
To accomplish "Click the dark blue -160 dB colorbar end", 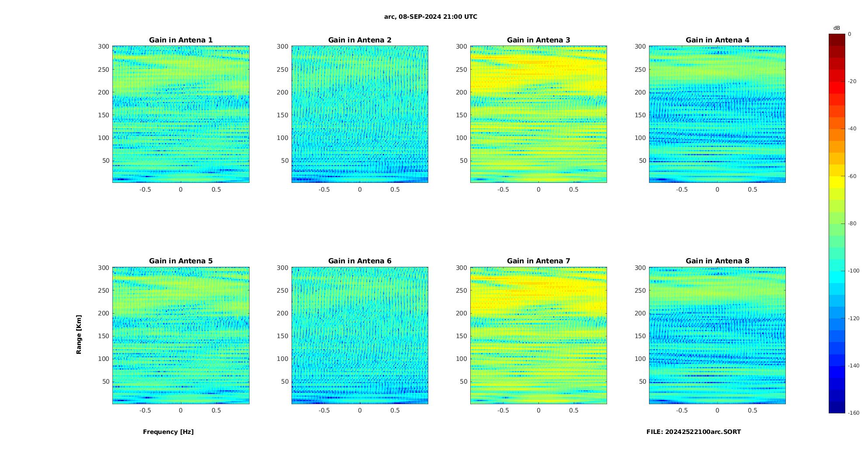I will click(837, 407).
